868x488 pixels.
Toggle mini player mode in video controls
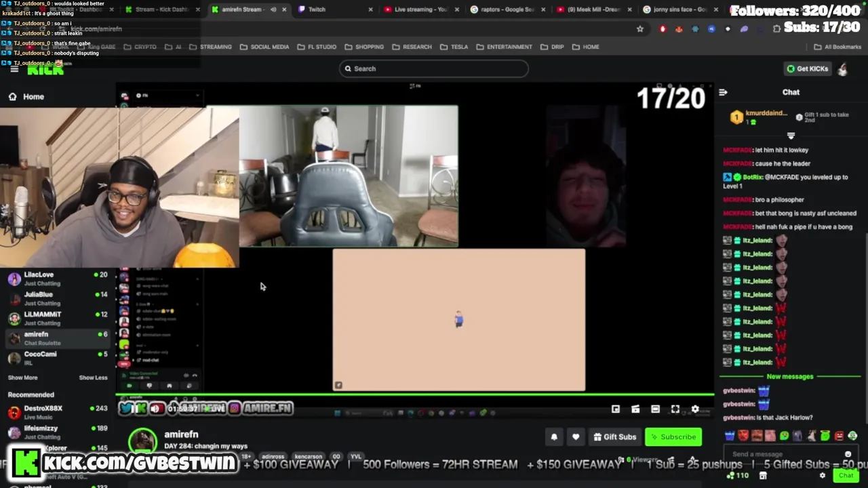click(616, 409)
